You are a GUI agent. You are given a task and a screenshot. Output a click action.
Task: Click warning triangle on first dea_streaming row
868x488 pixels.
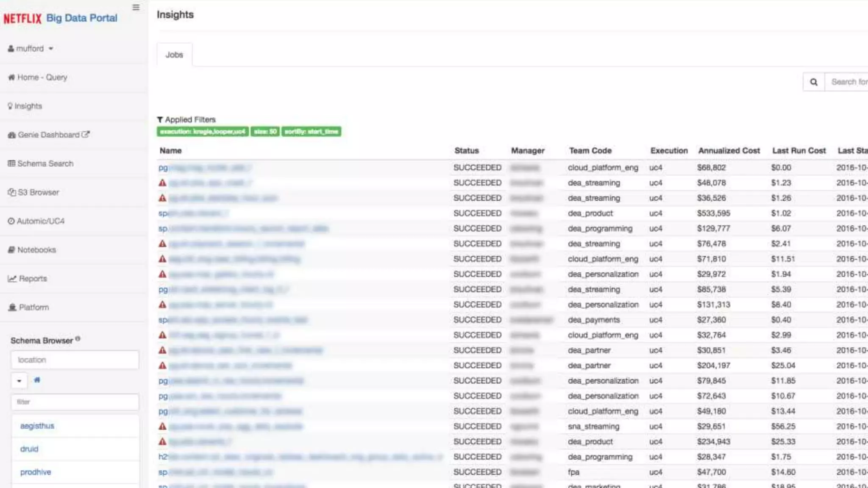tap(162, 183)
